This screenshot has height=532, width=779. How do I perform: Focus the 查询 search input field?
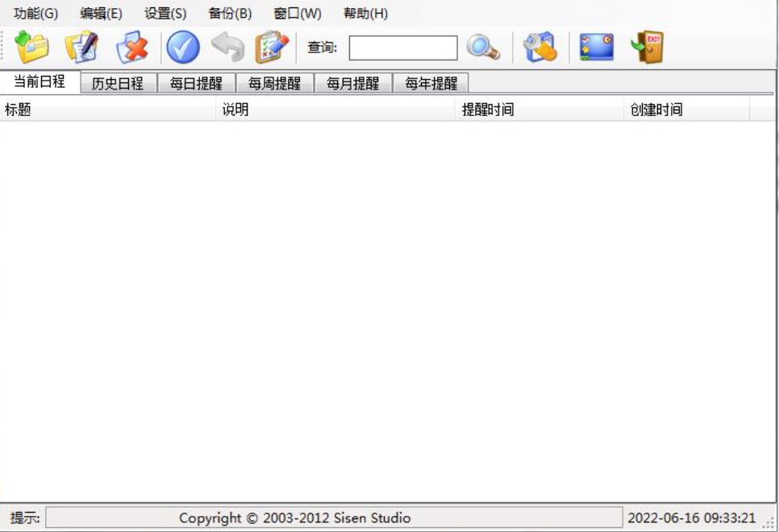[403, 48]
